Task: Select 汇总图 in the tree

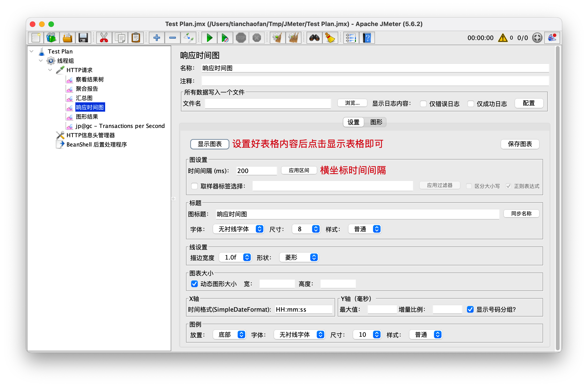Action: click(84, 98)
